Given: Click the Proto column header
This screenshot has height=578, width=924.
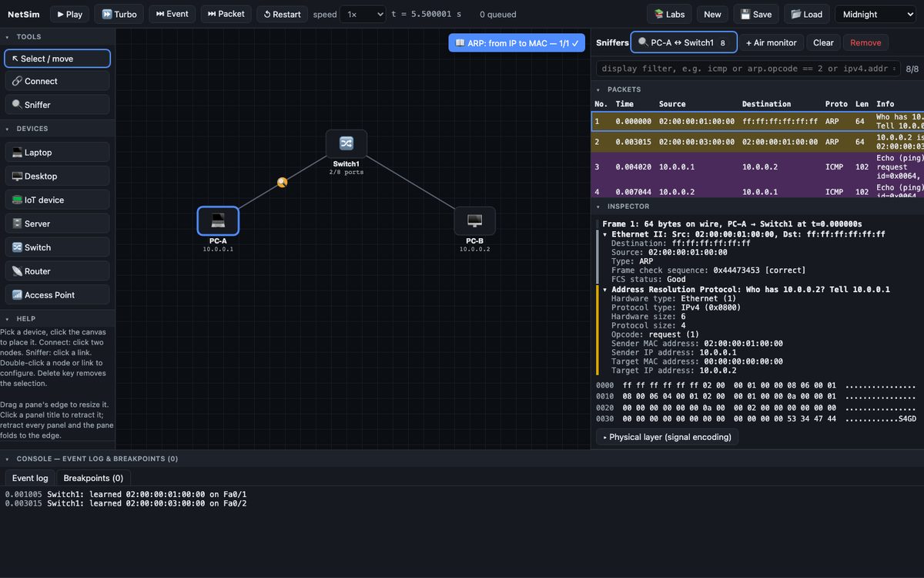Looking at the screenshot, I should coord(836,104).
